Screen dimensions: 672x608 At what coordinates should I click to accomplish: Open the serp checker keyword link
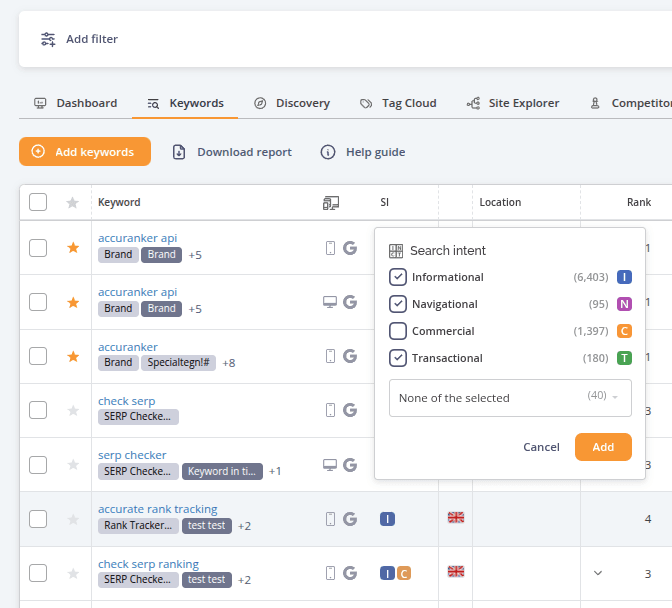pos(132,455)
